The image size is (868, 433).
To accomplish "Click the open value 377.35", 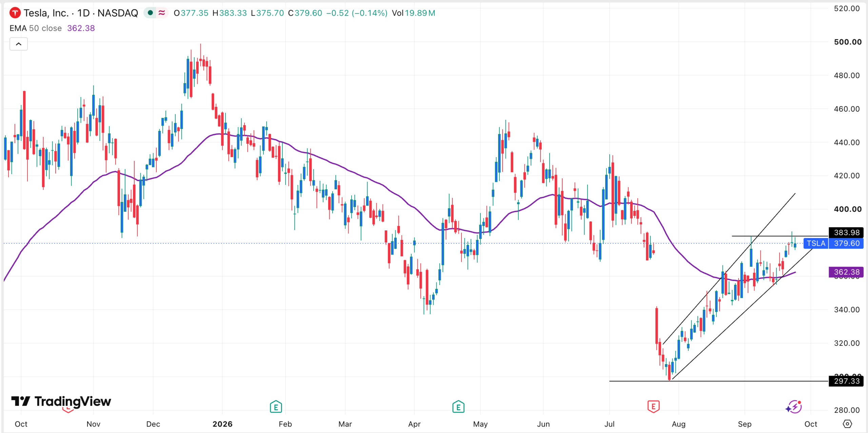I will [194, 13].
